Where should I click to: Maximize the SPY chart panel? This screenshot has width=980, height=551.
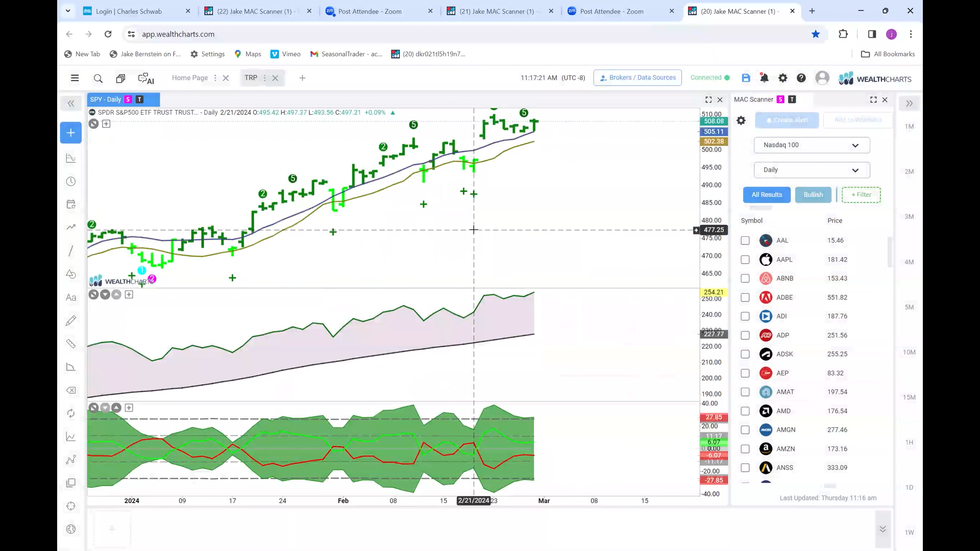(x=708, y=99)
